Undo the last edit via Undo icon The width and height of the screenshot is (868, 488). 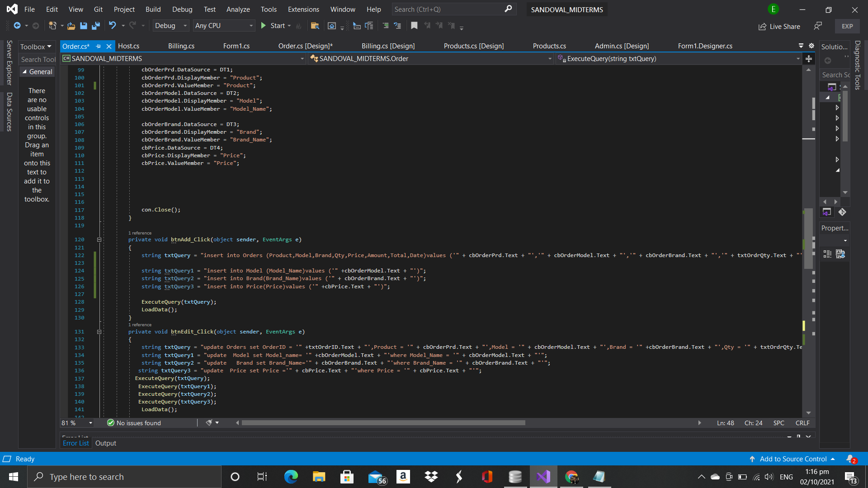[113, 26]
